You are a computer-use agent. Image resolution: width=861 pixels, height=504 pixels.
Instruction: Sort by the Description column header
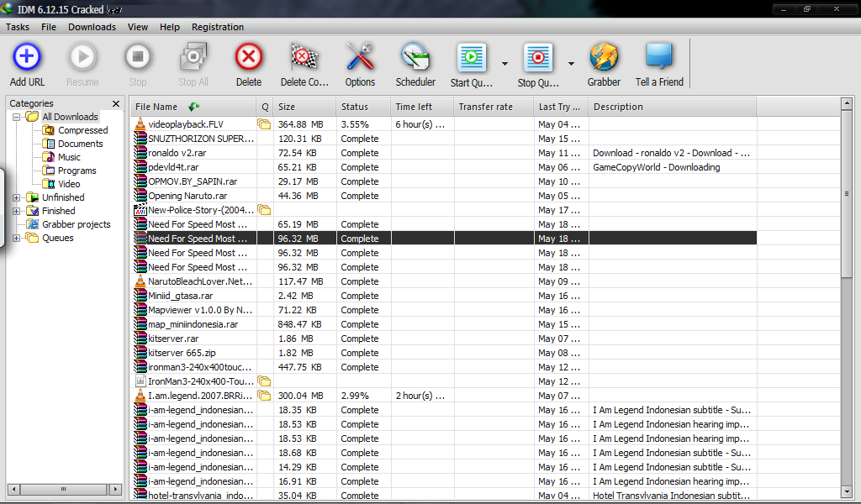pyautogui.click(x=672, y=107)
